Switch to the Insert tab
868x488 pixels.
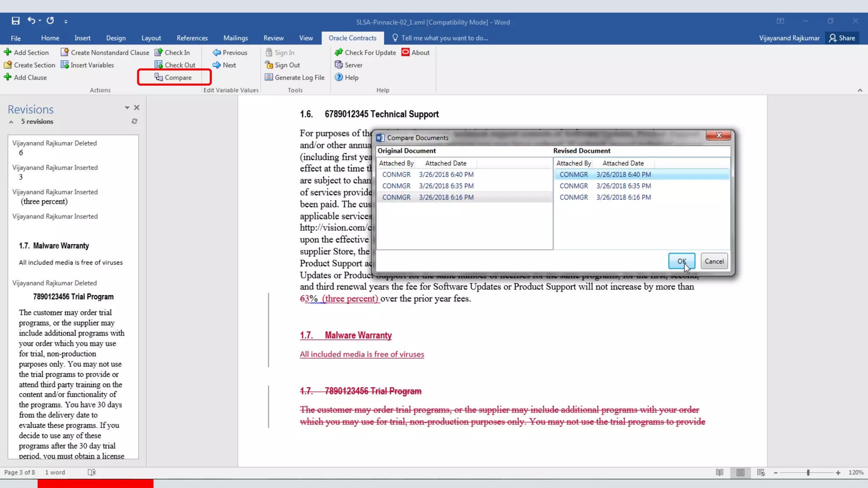coord(82,38)
